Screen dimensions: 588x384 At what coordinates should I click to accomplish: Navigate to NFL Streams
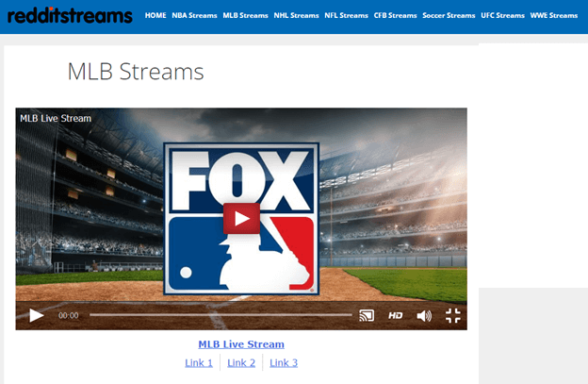pos(346,15)
